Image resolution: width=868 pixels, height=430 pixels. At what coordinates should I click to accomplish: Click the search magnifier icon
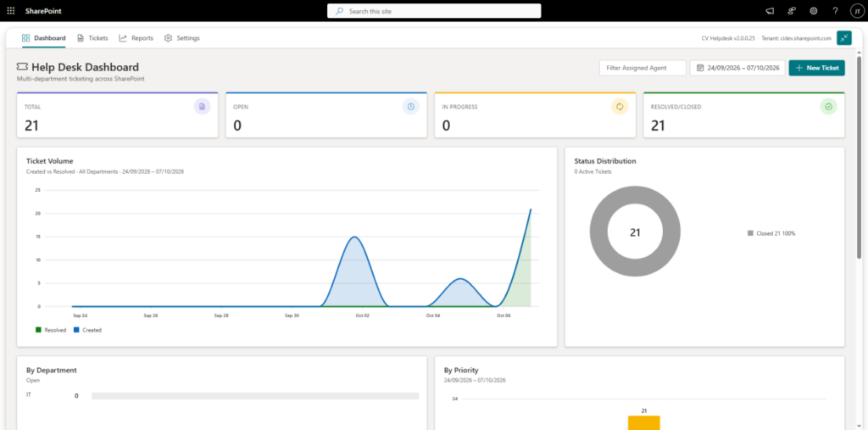339,10
